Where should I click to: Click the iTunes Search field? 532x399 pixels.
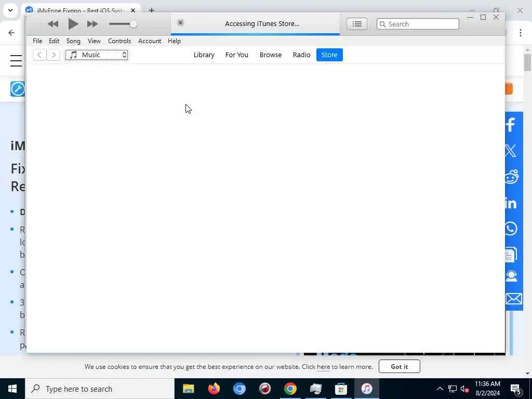click(x=418, y=24)
